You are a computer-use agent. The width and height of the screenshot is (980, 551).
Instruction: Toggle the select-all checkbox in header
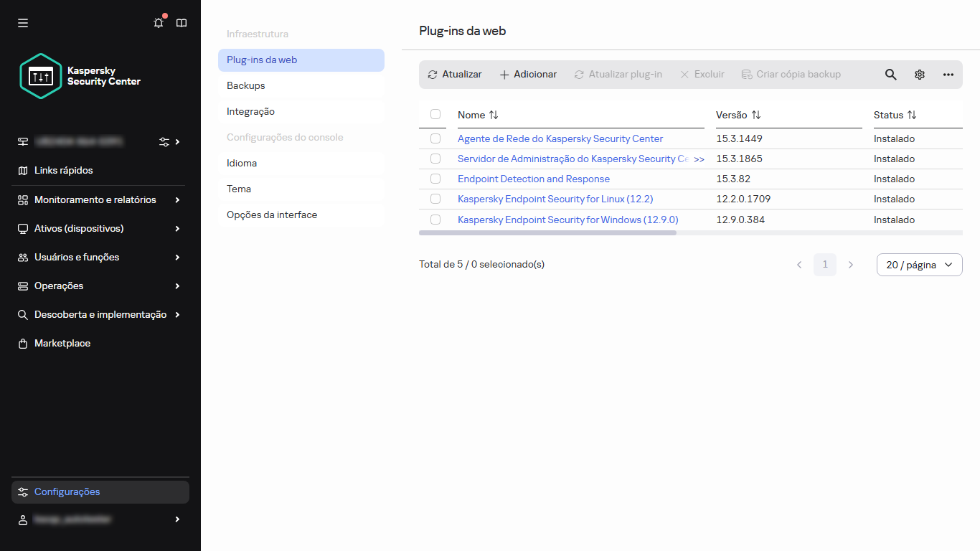pos(435,114)
